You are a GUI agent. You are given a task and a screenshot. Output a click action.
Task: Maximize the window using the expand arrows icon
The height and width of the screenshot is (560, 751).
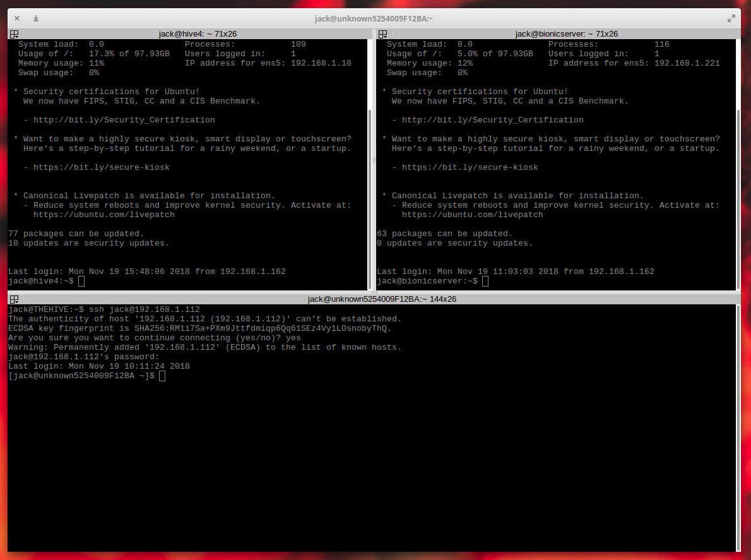tap(731, 19)
